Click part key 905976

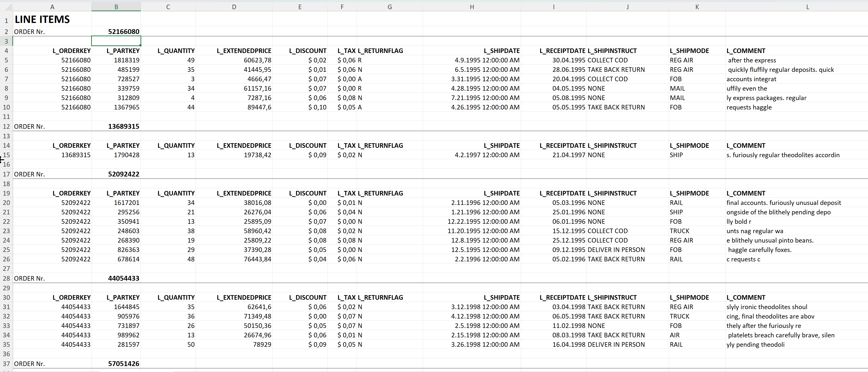point(128,316)
